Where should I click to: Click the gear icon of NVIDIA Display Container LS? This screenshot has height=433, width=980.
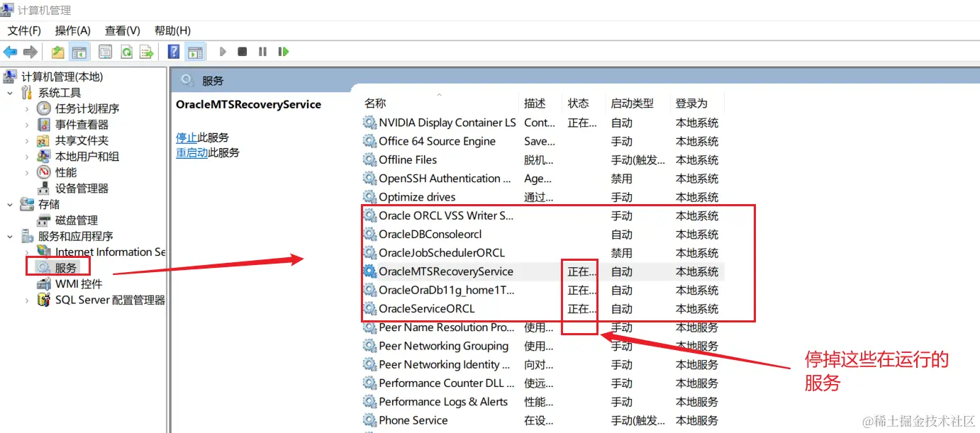point(369,123)
